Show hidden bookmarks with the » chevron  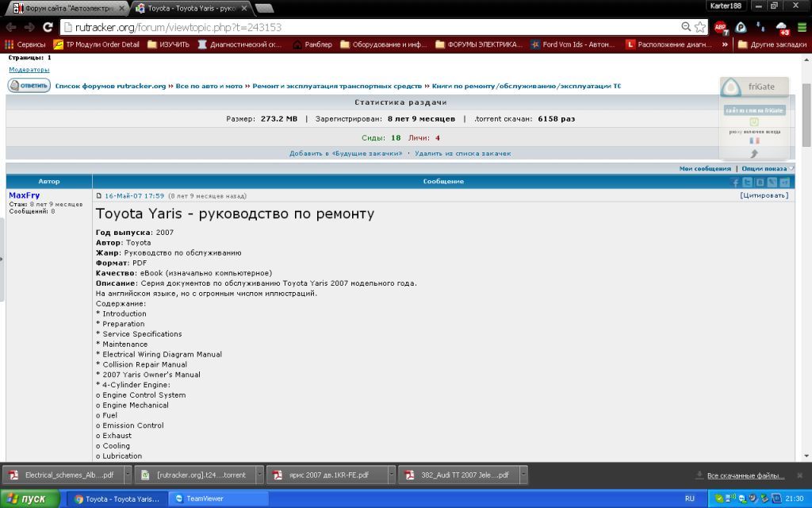tap(725, 44)
